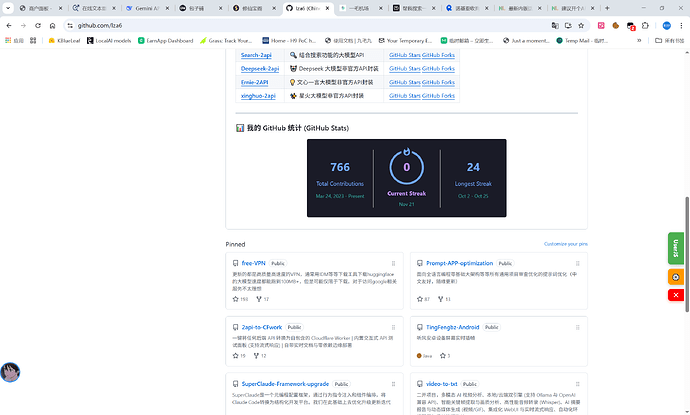The height and width of the screenshot is (415, 690).
Task: Open the all bookmarks folder
Action: 670,40
